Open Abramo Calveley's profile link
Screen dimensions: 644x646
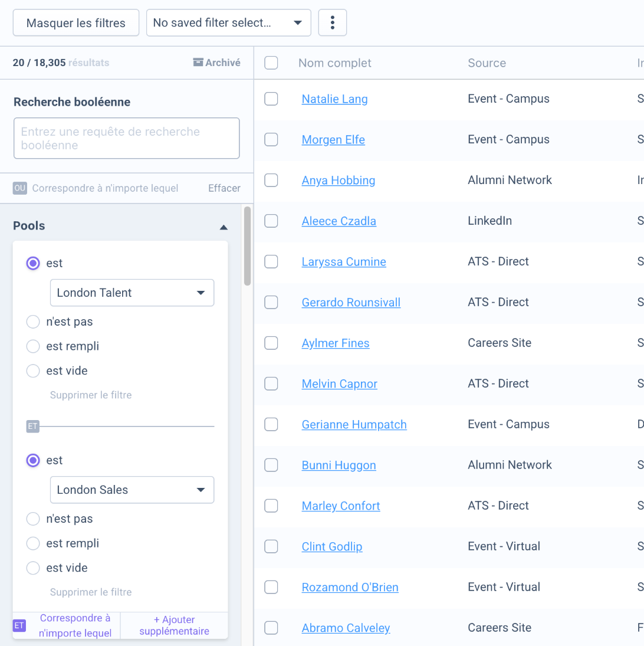click(346, 628)
